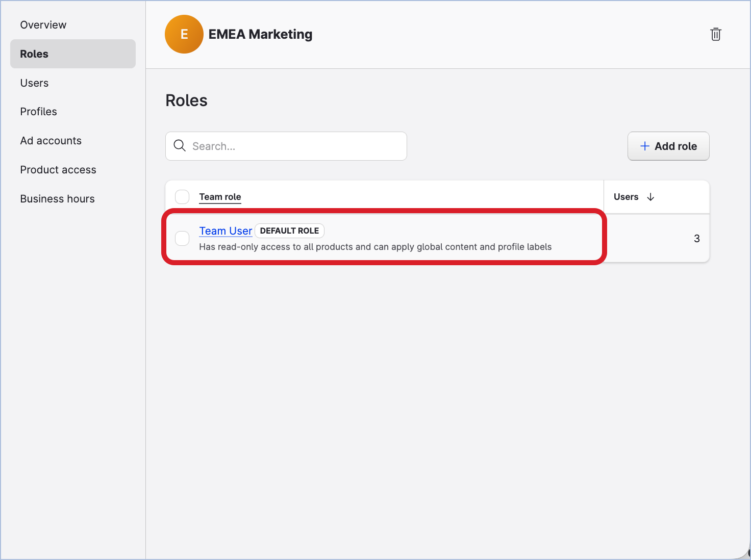This screenshot has width=751, height=560.
Task: Open the Team User role link
Action: tap(226, 231)
